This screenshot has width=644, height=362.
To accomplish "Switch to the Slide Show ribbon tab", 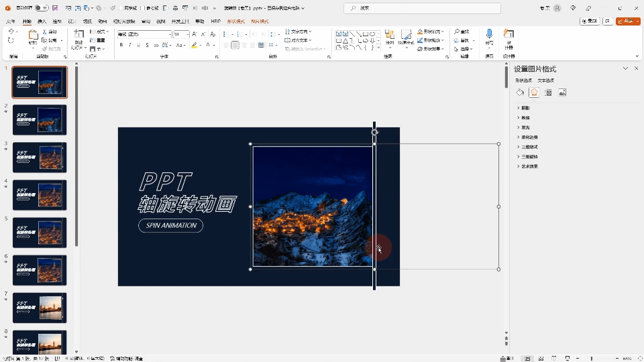I will [124, 21].
